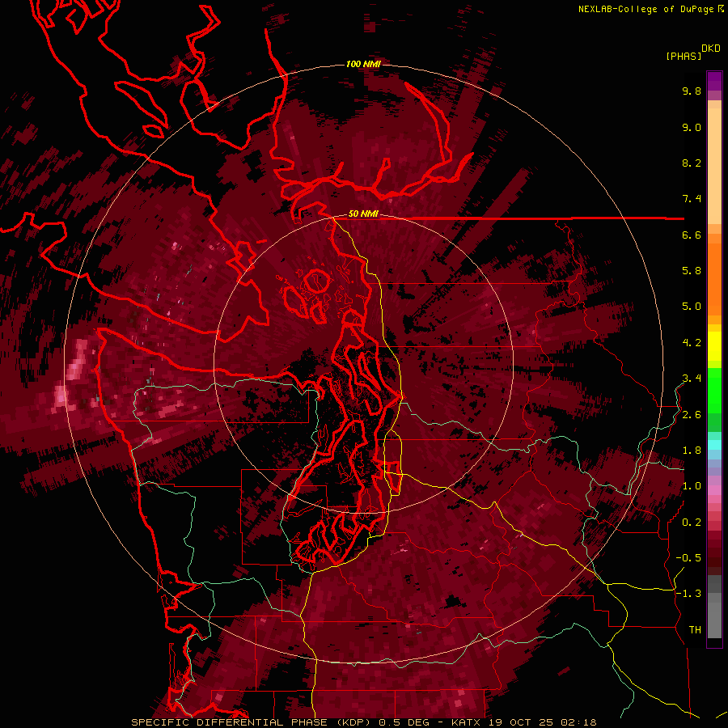Click the 9.8 scale value

tap(692, 91)
